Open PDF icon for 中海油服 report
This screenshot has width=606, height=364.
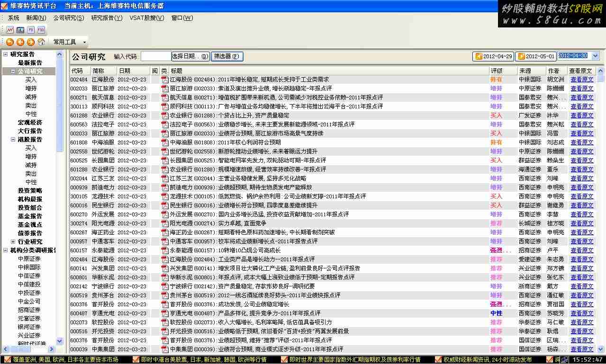[165, 142]
